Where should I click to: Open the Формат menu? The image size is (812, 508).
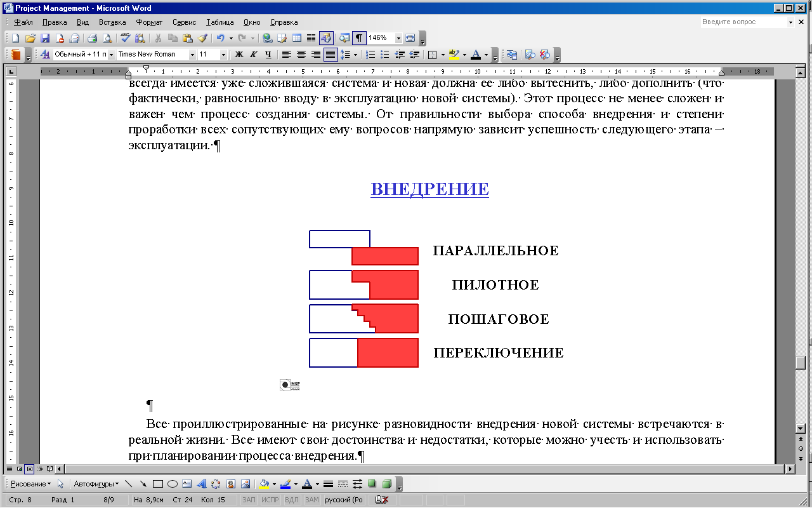tap(149, 22)
